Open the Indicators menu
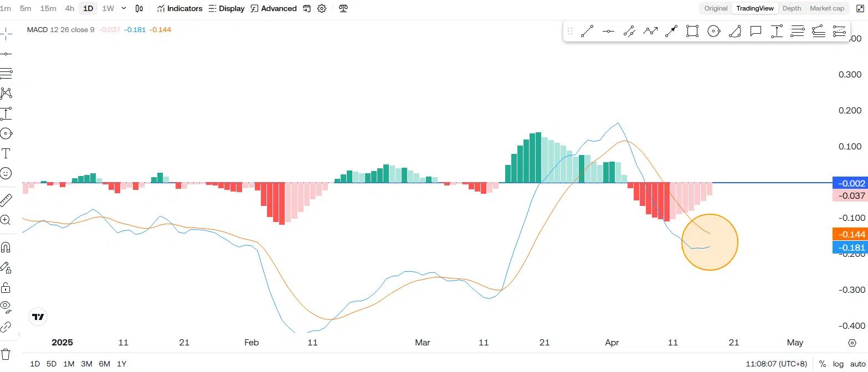 click(180, 8)
